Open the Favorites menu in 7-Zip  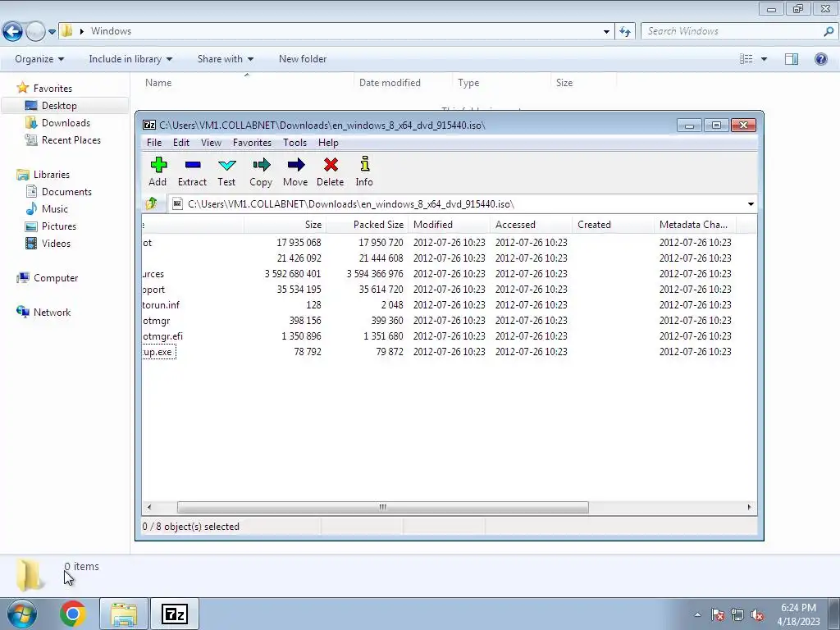(x=252, y=143)
